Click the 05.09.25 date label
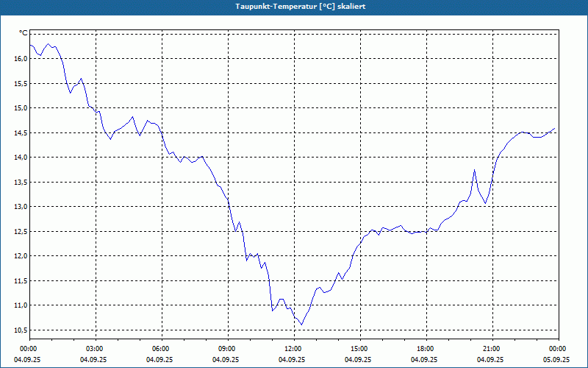This screenshot has height=368, width=588. pos(556,359)
